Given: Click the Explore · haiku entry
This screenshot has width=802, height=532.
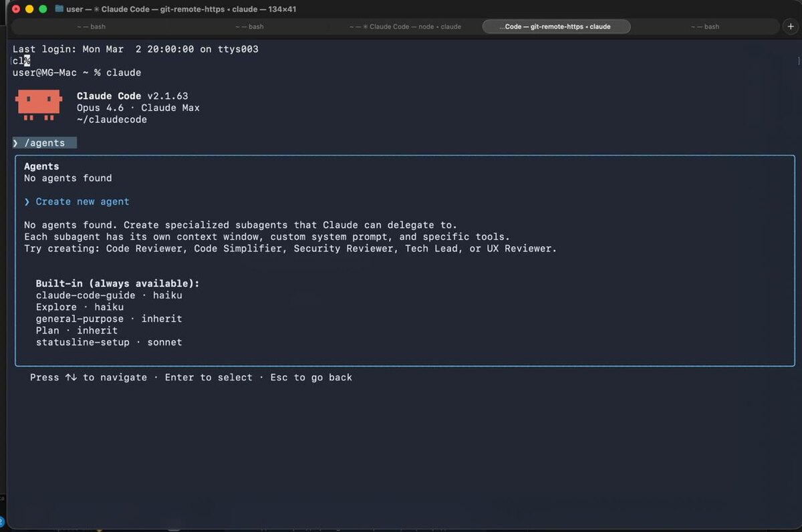Looking at the screenshot, I should tap(80, 307).
